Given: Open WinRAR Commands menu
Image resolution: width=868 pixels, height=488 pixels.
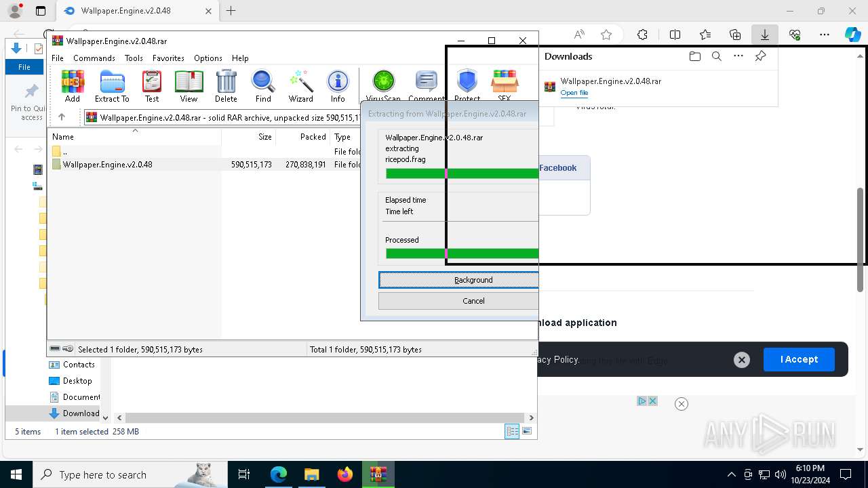Looking at the screenshot, I should click(x=94, y=58).
